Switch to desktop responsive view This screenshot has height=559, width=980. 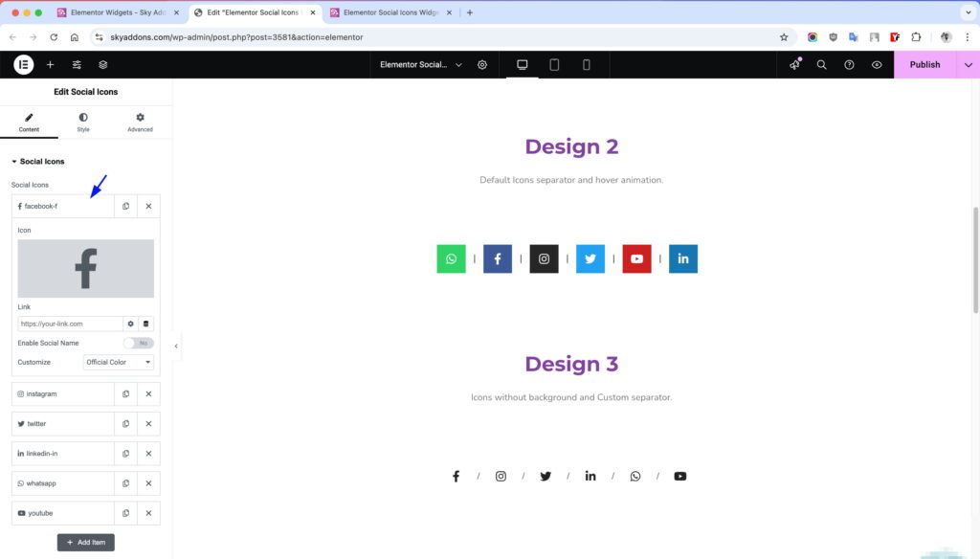click(522, 64)
